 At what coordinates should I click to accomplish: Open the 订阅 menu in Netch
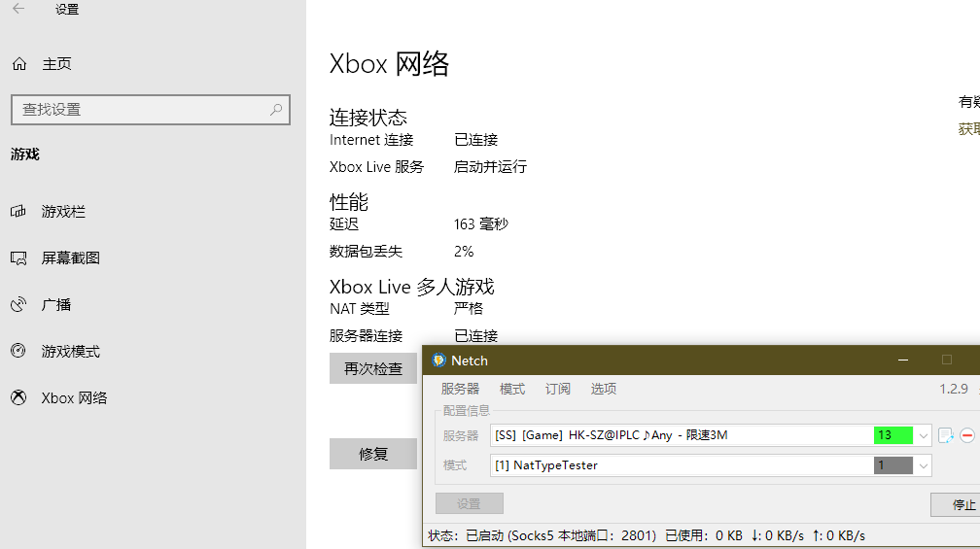557,389
